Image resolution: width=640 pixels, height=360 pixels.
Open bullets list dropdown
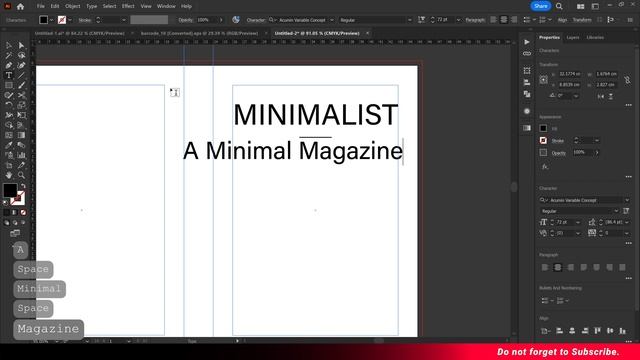[x=552, y=301]
